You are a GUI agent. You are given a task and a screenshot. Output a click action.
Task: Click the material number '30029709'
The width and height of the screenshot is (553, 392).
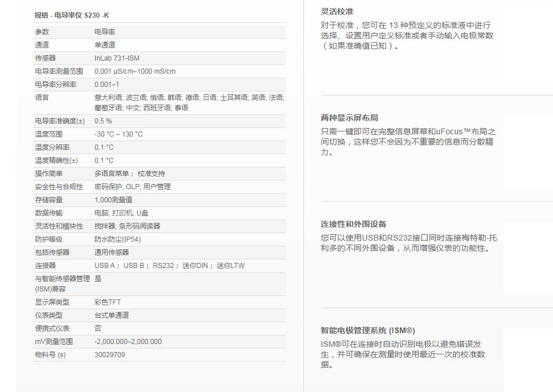[110, 355]
